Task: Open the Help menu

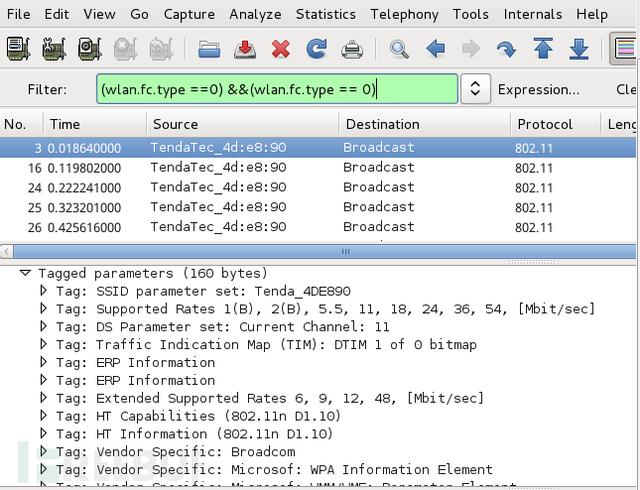Action: click(591, 14)
